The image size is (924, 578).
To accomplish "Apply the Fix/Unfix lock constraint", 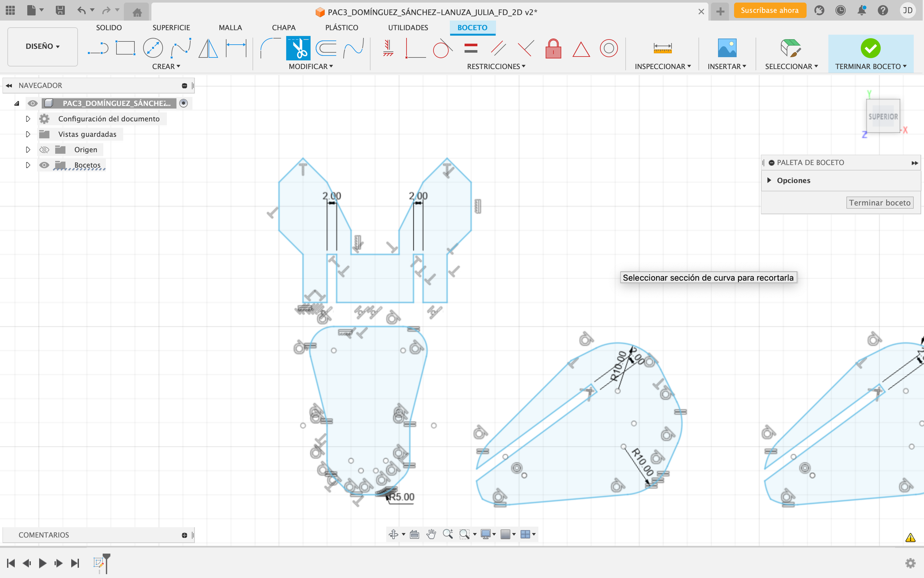I will tap(553, 49).
